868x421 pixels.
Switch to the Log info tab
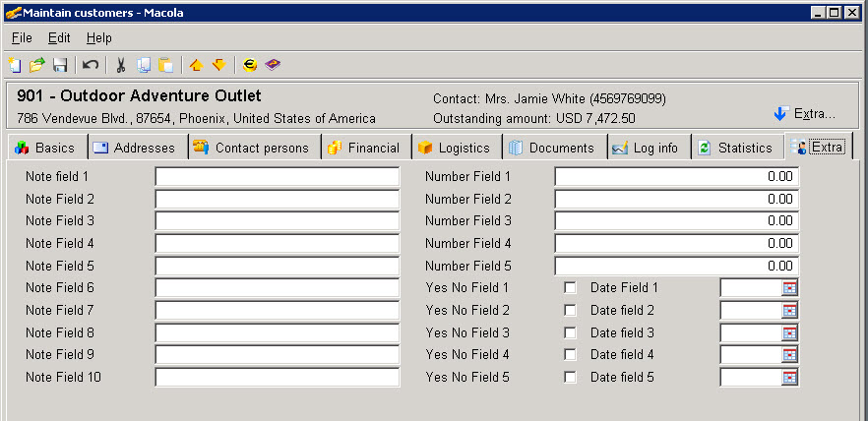649,148
